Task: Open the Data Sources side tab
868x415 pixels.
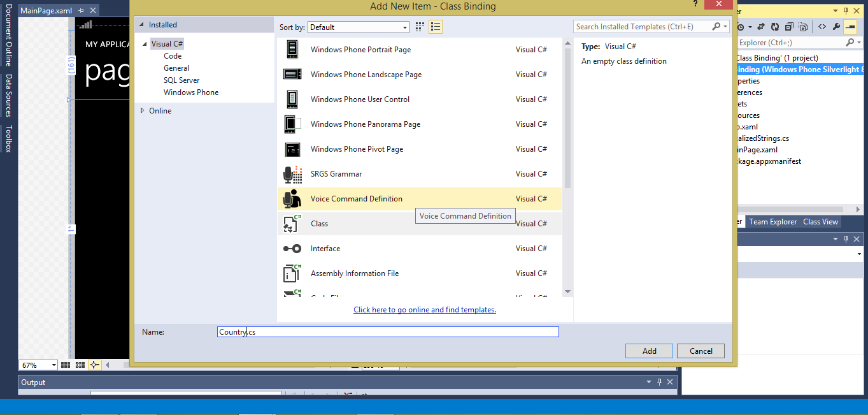Action: [x=9, y=96]
